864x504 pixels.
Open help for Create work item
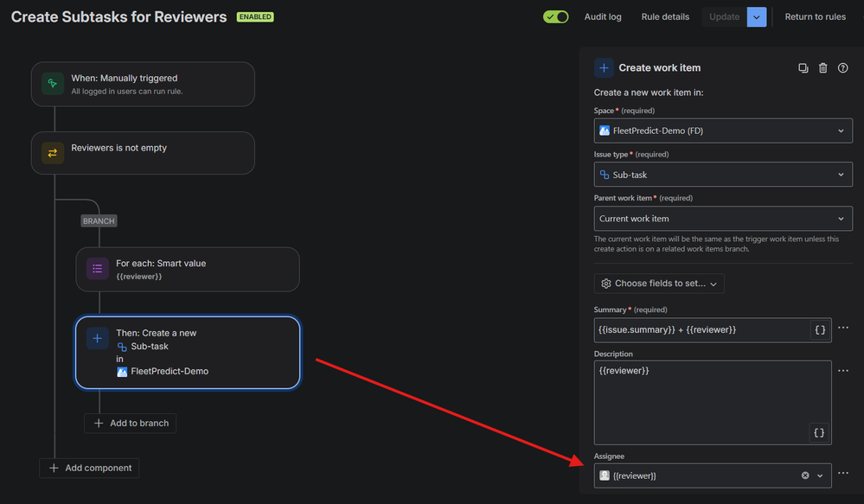pyautogui.click(x=843, y=67)
